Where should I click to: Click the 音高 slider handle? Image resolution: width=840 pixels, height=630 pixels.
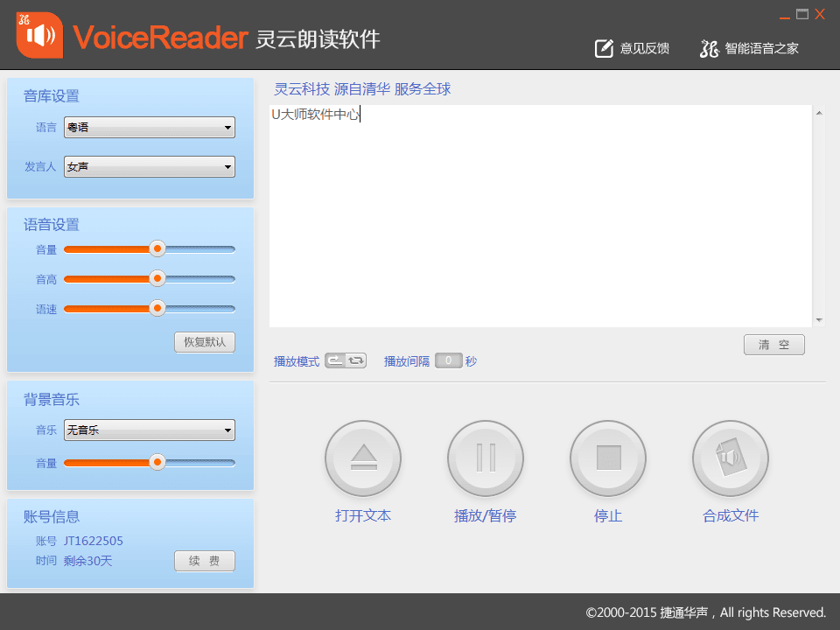[x=157, y=278]
